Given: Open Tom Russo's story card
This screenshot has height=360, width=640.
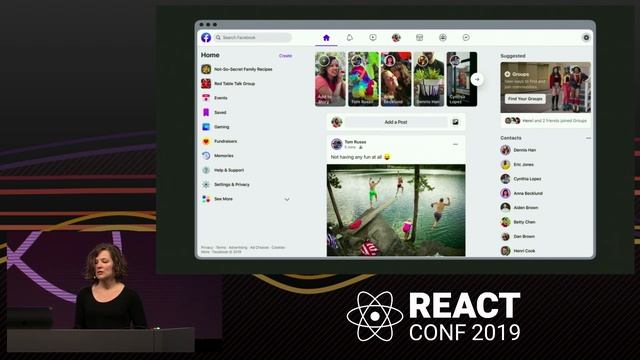Looking at the screenshot, I should pyautogui.click(x=363, y=79).
